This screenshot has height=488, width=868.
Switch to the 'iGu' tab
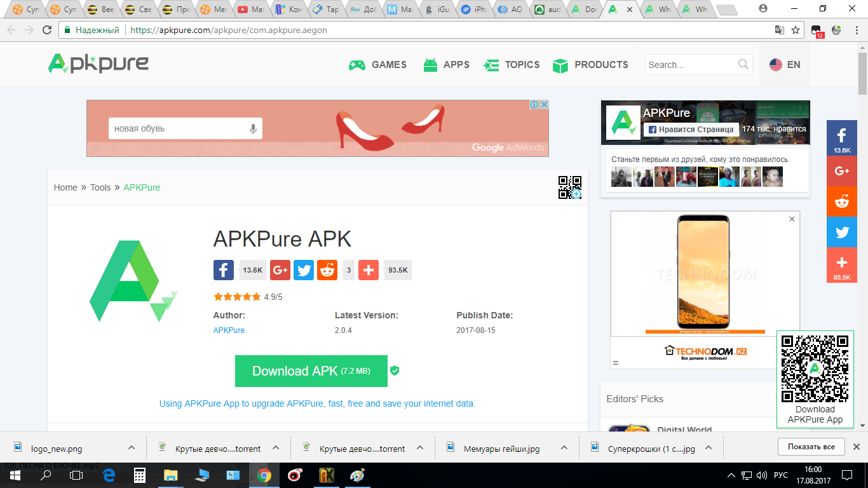click(x=440, y=10)
